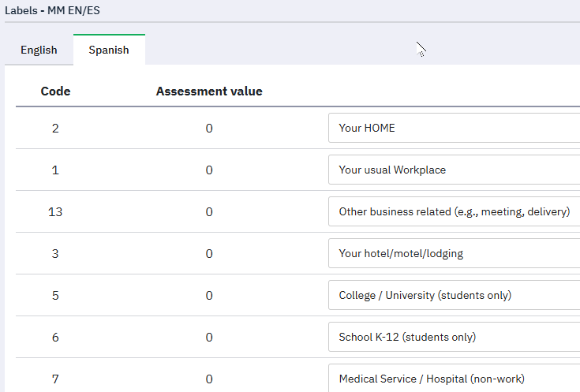580x392 pixels.
Task: Click the 'Other business related' label field
Action: pos(454,211)
